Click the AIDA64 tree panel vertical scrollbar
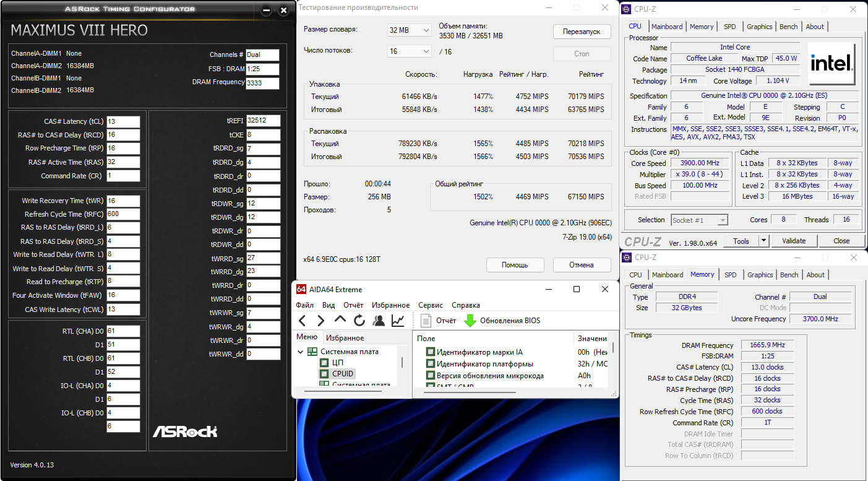This screenshot has height=481, width=868. 402,363
